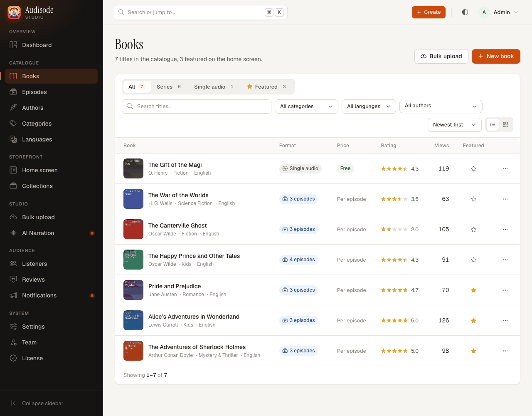Open Alice's Adventures in Wonderland cover thumbnail
Screen dimensions: 532x416
pyautogui.click(x=133, y=320)
